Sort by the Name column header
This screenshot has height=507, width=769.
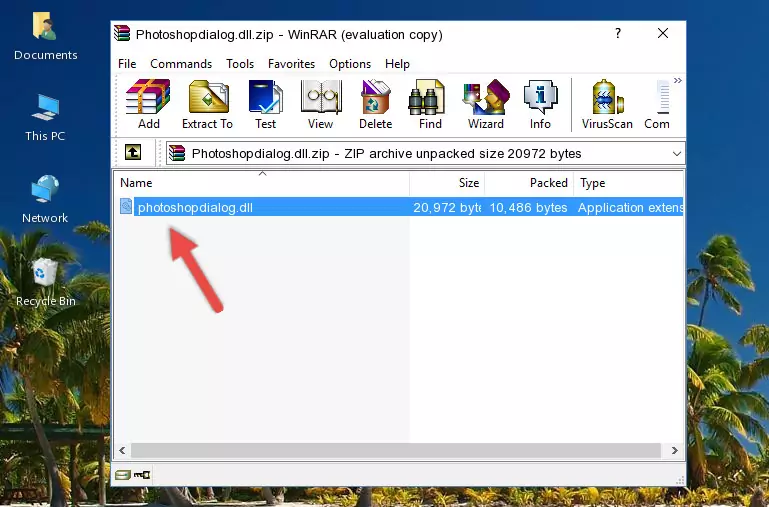[262, 183]
